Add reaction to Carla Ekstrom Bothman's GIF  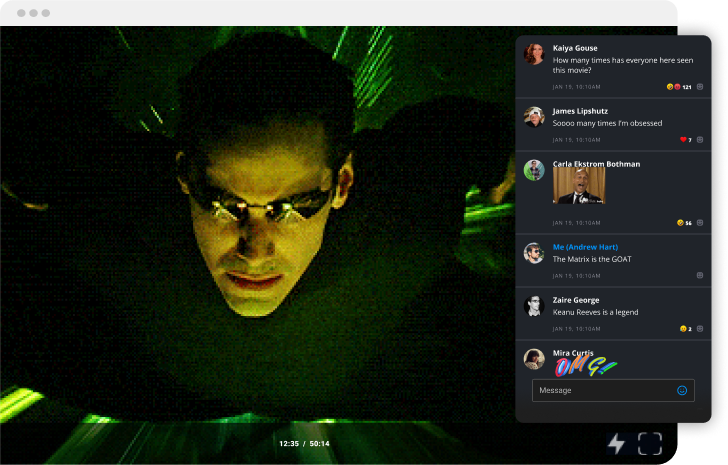700,223
